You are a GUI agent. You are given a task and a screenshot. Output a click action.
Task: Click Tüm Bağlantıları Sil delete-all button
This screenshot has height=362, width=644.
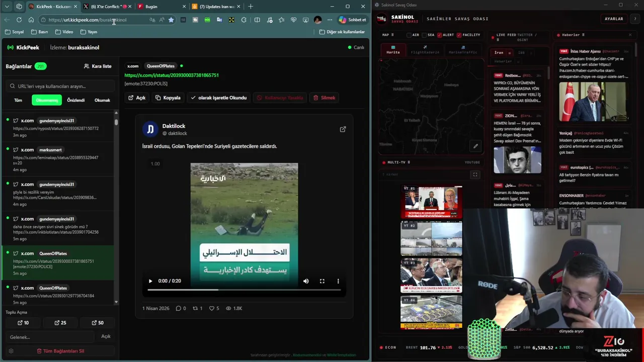[x=60, y=351]
